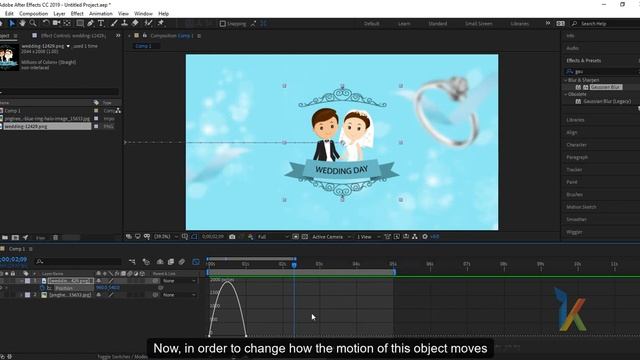Switch to the Libraries workspace
640x360 pixels.
tap(520, 24)
